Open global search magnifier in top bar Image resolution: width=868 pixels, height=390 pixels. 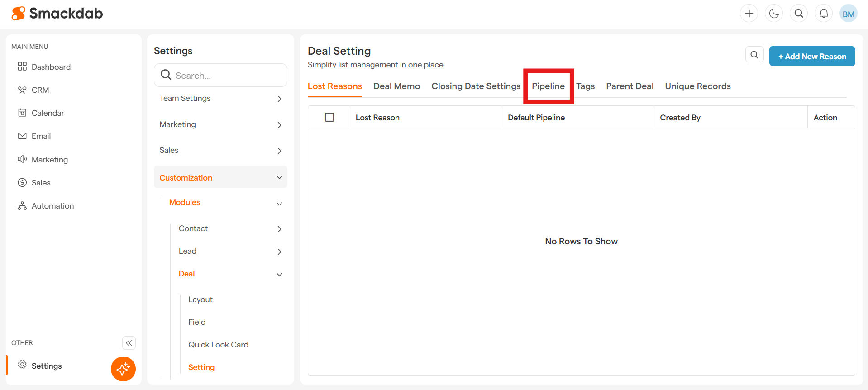pyautogui.click(x=799, y=14)
